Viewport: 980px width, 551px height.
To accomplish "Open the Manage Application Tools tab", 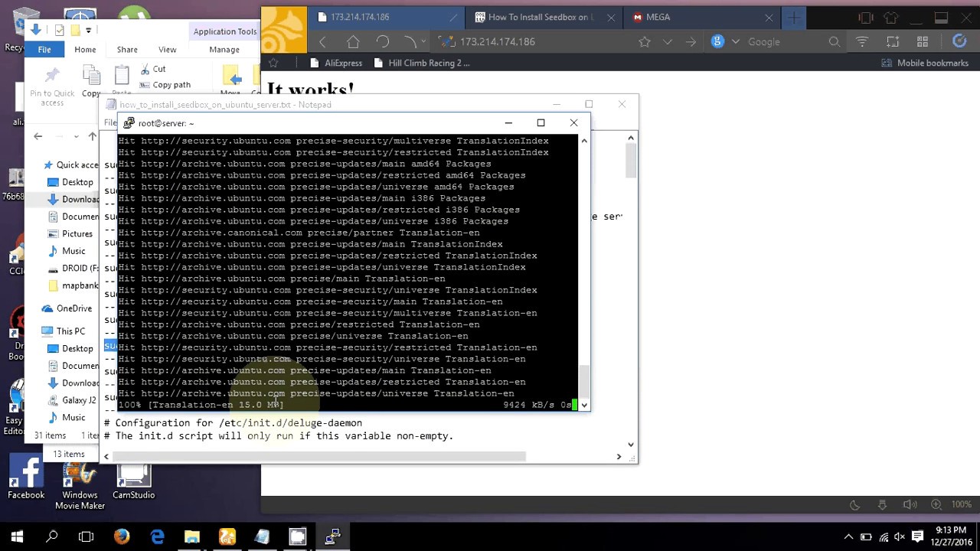I will click(x=224, y=50).
